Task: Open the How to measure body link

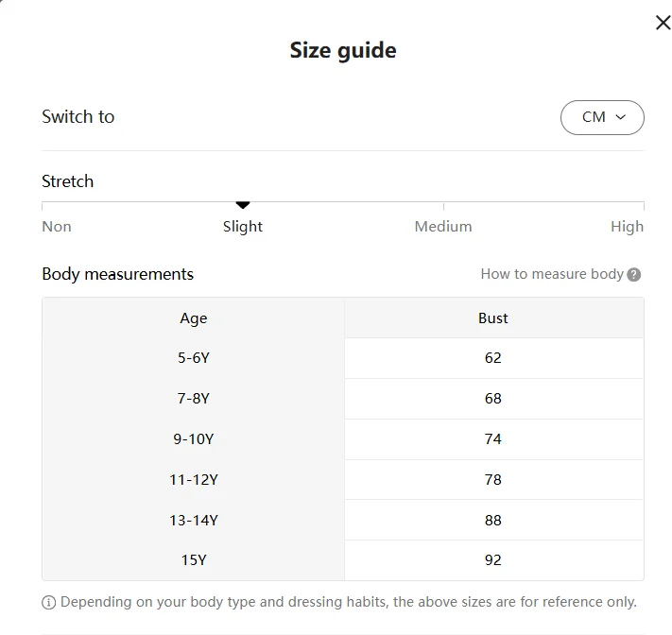Action: (552, 274)
